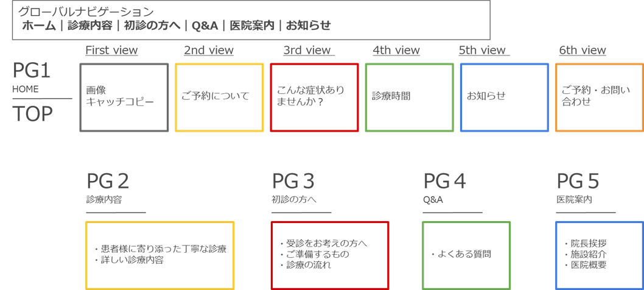This screenshot has height=290, width=644.
Task: Click the orange ご予約・お問い合わせ box
Action: point(600,97)
